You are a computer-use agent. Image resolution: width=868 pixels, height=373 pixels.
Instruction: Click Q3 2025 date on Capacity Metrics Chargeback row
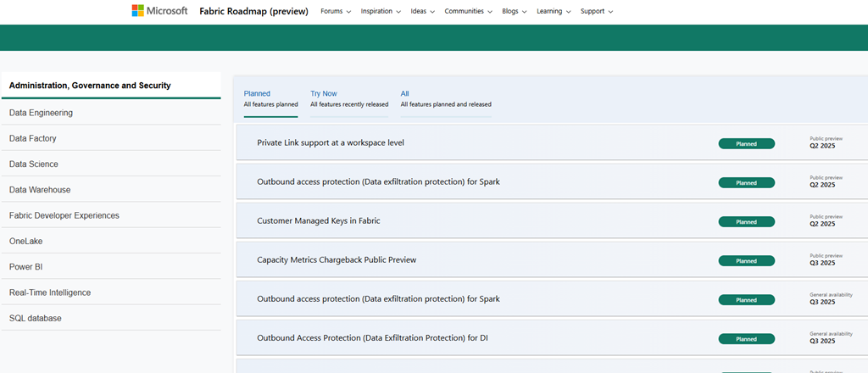pyautogui.click(x=822, y=263)
